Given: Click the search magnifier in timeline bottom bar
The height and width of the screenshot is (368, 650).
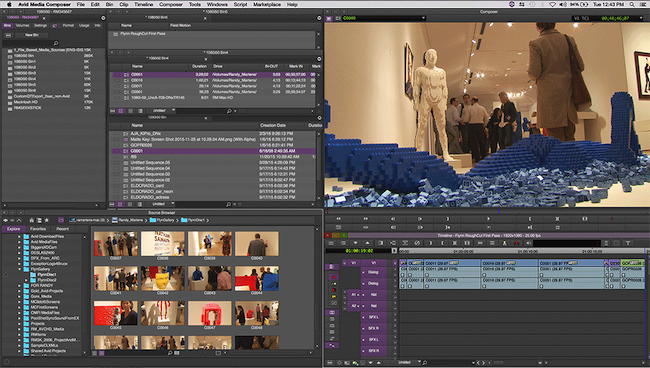Looking at the screenshot, I should click(x=425, y=363).
